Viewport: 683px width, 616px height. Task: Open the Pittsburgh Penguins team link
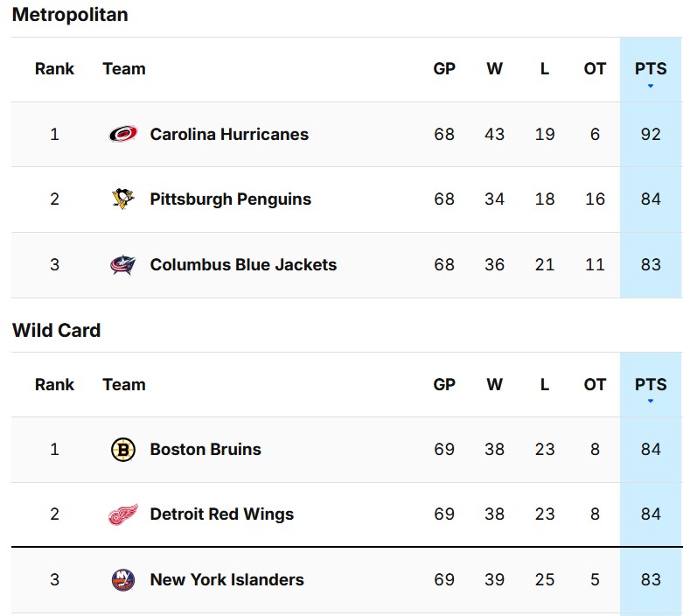tap(230, 199)
